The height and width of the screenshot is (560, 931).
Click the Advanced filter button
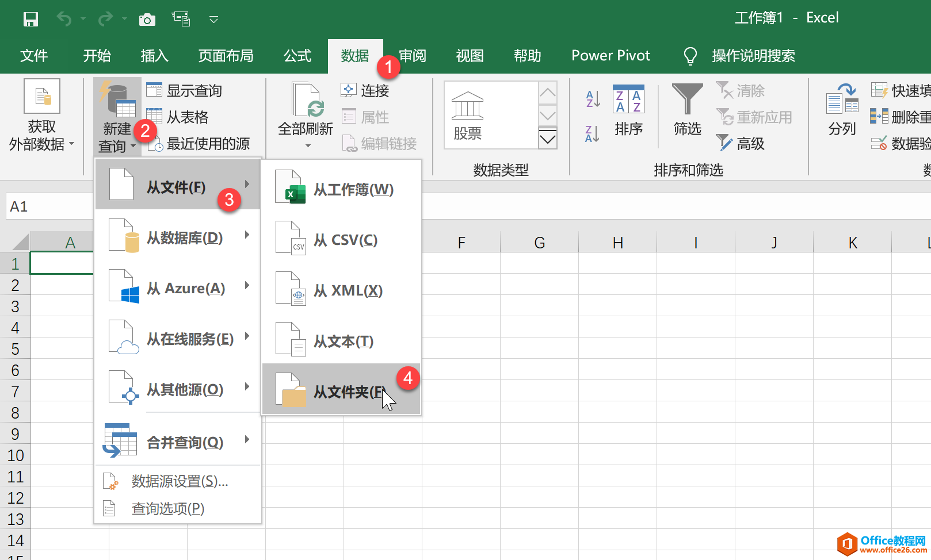point(741,143)
